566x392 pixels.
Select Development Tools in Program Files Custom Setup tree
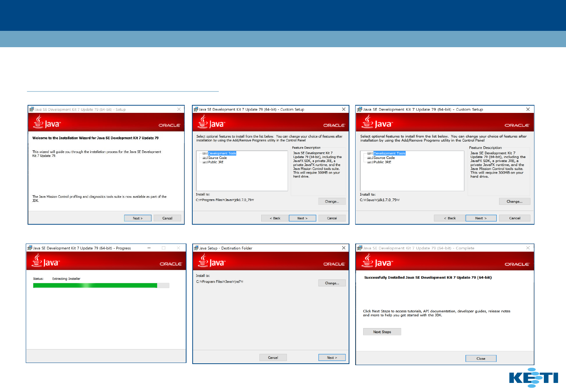[222, 153]
